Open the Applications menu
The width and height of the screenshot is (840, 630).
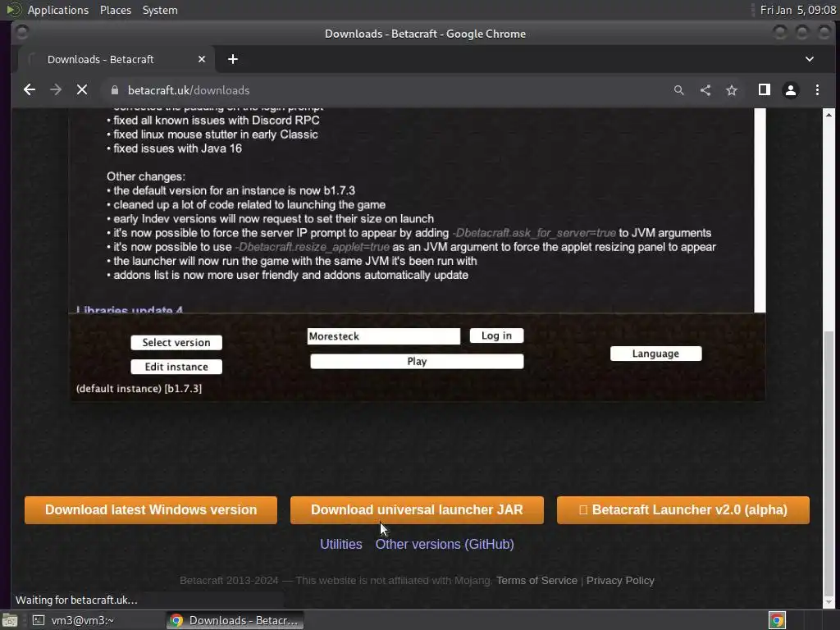coord(58,10)
